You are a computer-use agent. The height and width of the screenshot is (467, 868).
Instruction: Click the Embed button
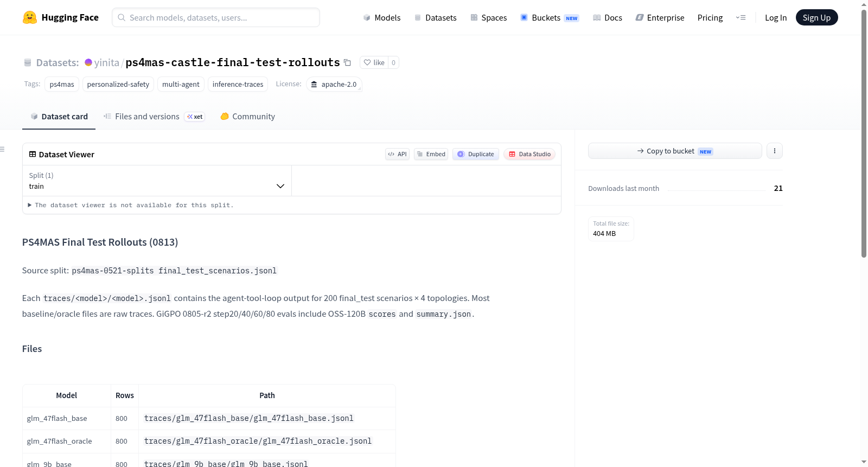[431, 154]
